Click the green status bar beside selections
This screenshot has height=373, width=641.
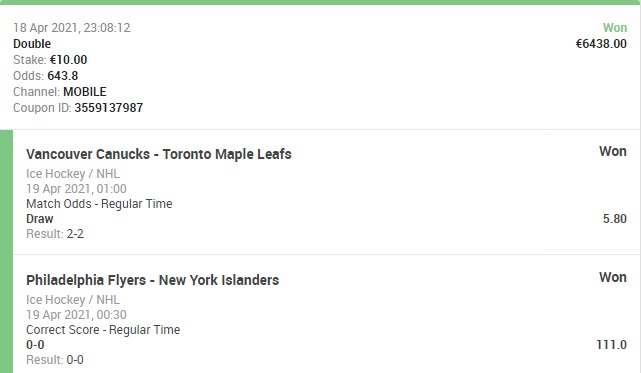click(7, 252)
